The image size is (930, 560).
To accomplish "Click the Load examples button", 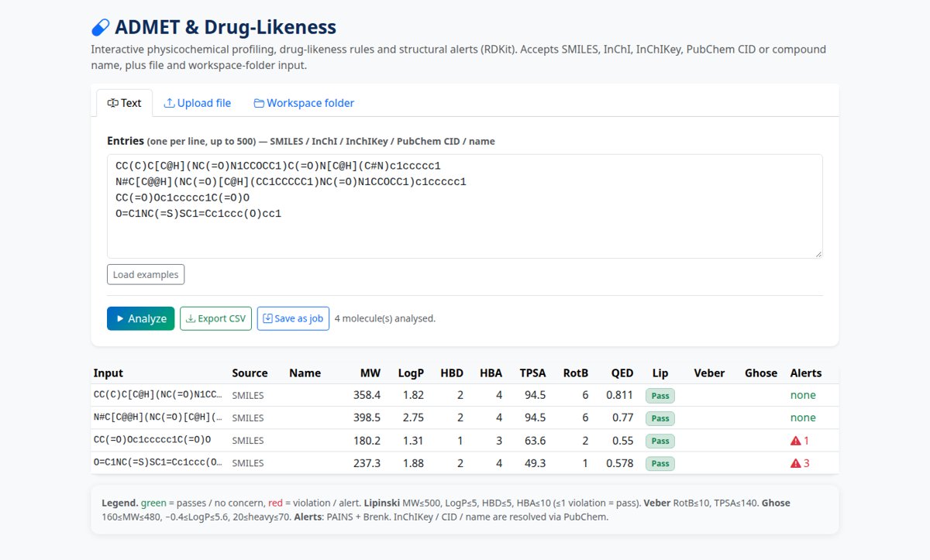I will pyautogui.click(x=146, y=274).
